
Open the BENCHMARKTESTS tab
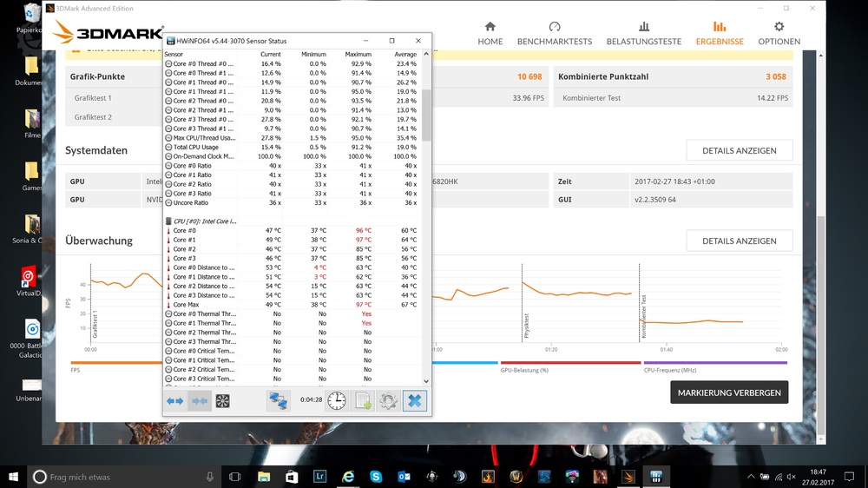pos(555,34)
